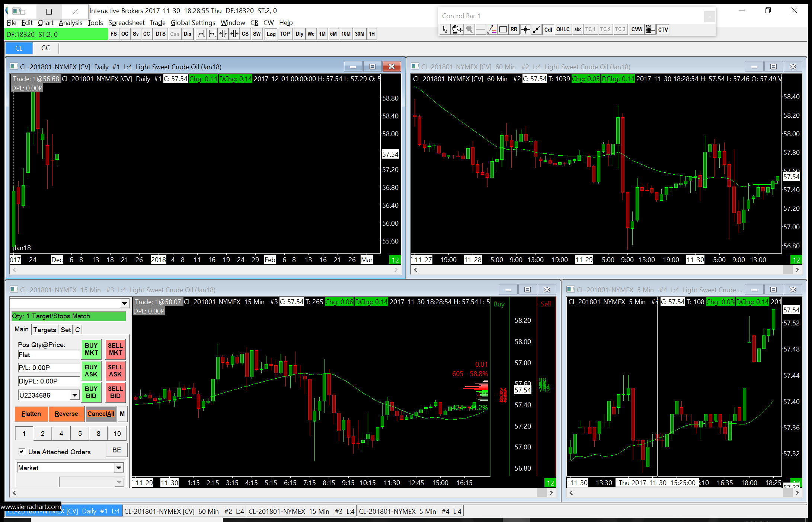Screen dimensions: 812x522
Task: Click the 60 Min chart horizontal scrollbar thumb
Action: click(787, 270)
